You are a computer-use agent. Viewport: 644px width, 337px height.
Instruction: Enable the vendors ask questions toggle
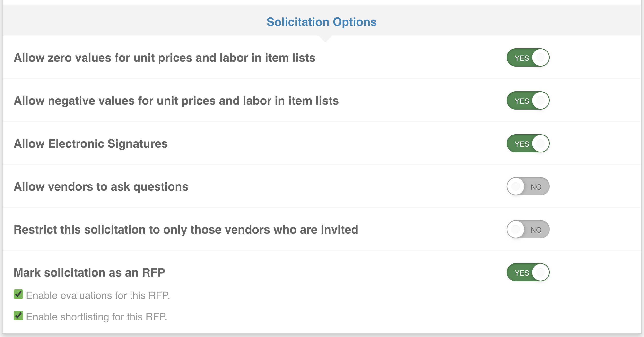[x=528, y=186]
